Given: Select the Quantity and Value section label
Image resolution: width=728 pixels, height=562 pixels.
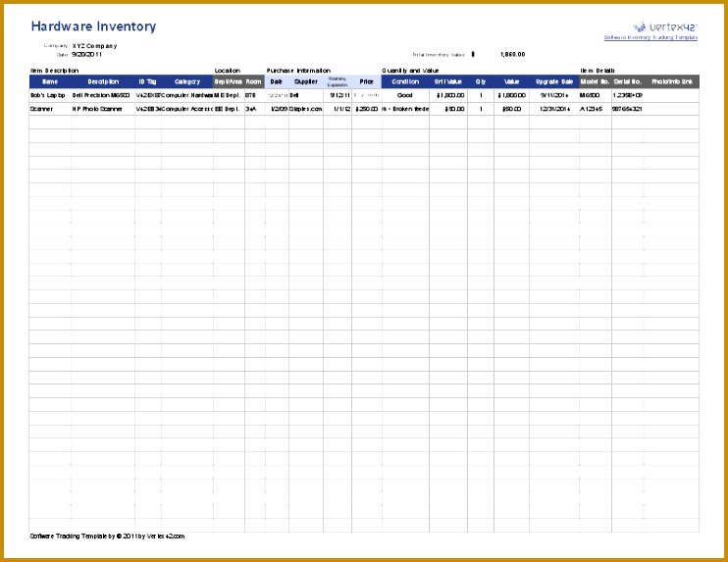Looking at the screenshot, I should (410, 71).
